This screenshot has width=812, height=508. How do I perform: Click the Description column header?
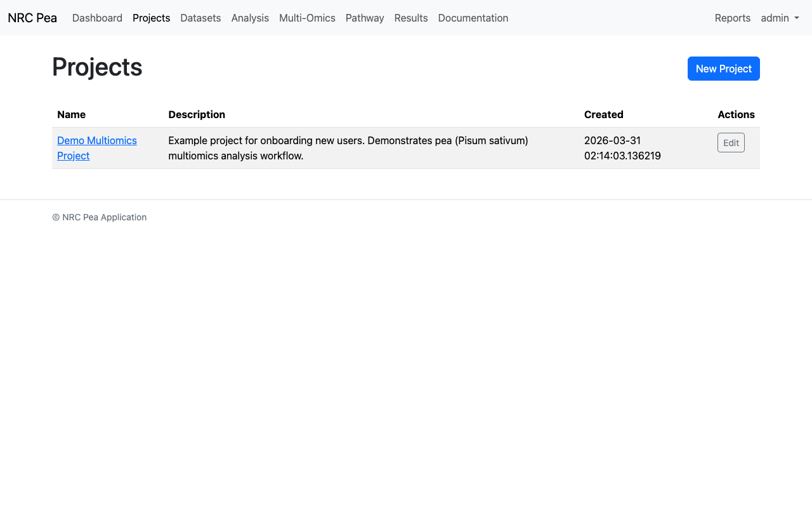[x=197, y=114]
